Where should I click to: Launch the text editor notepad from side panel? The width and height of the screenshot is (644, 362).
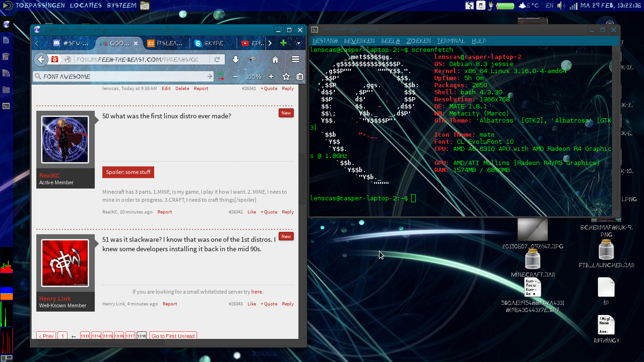tap(6, 57)
